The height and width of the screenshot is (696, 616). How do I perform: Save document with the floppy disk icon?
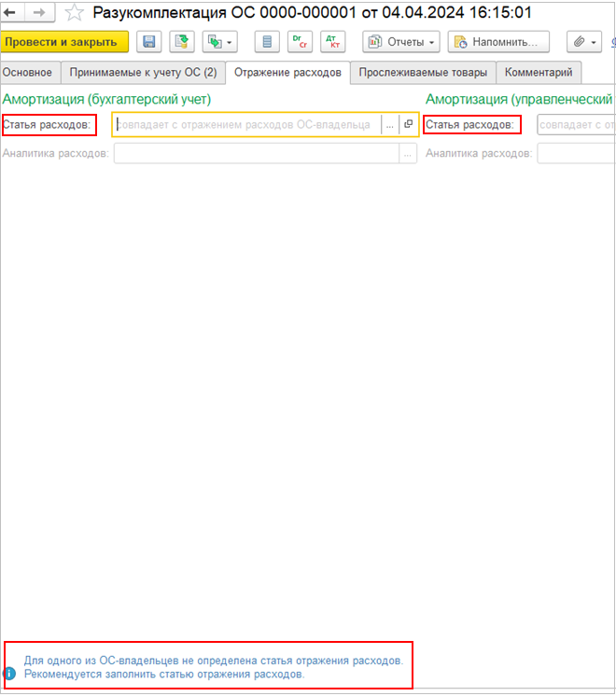(148, 42)
